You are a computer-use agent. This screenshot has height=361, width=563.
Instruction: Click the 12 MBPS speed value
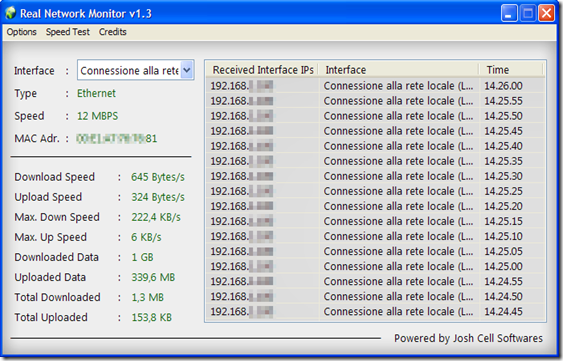click(97, 116)
